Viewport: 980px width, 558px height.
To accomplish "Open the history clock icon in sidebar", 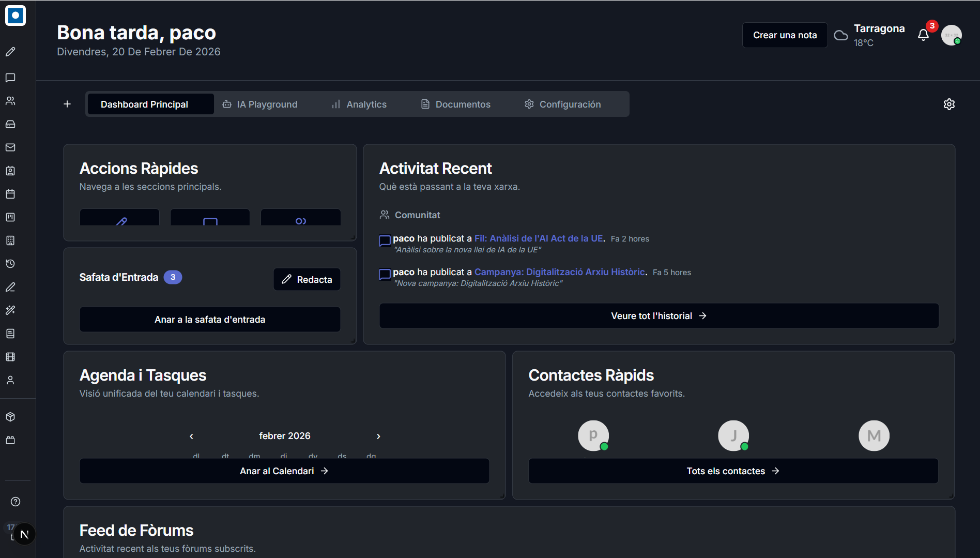I will (10, 264).
